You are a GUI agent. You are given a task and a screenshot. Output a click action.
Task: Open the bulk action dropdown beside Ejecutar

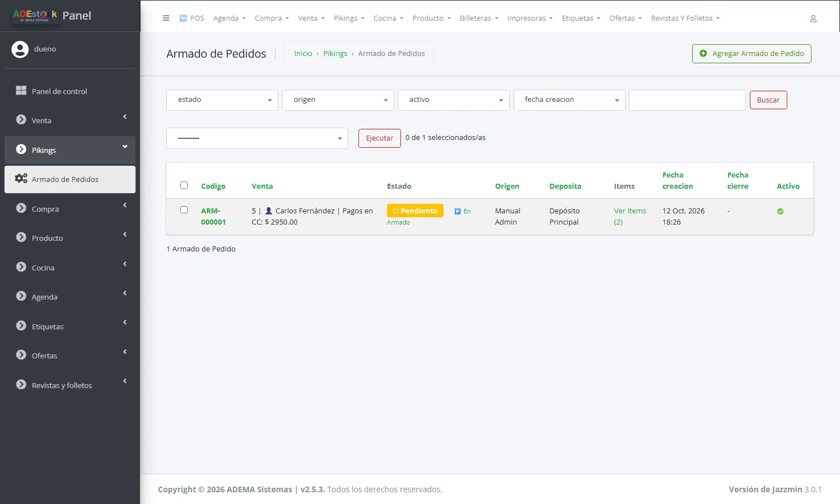[x=257, y=138]
